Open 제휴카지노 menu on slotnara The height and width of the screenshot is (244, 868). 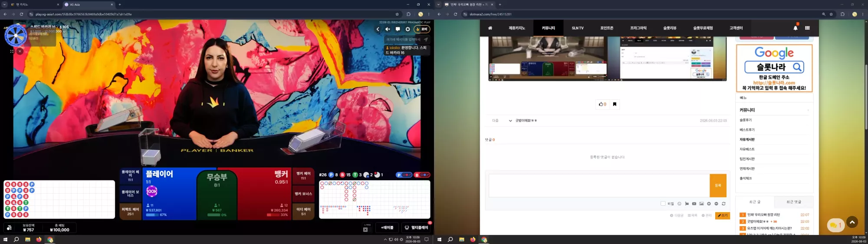516,28
